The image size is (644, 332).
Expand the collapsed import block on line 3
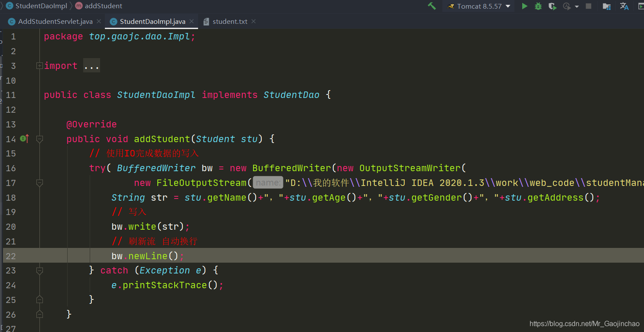pos(39,66)
